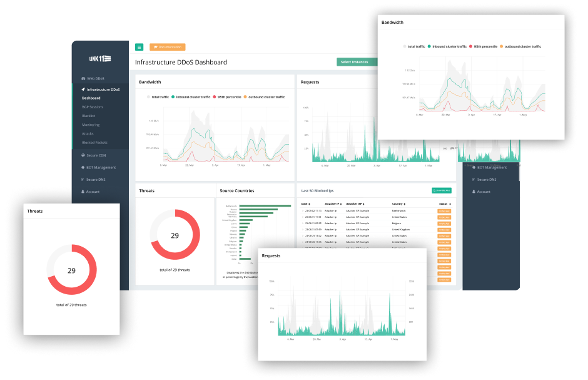Click the orange Documentation button
Viewport: 588px width, 380px height.
coord(167,47)
